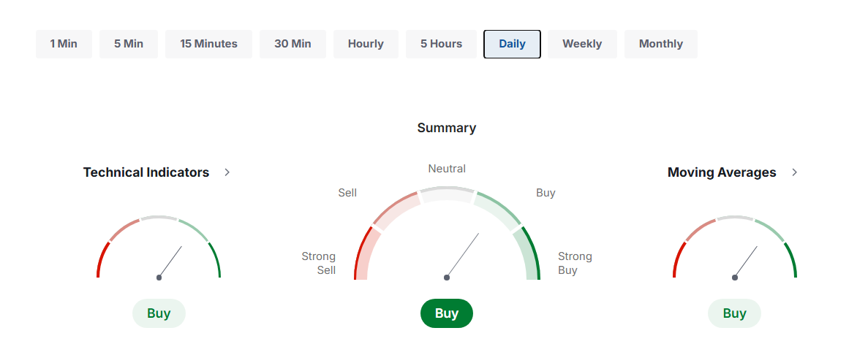Expand Moving Averages chevron arrow

pos(795,172)
